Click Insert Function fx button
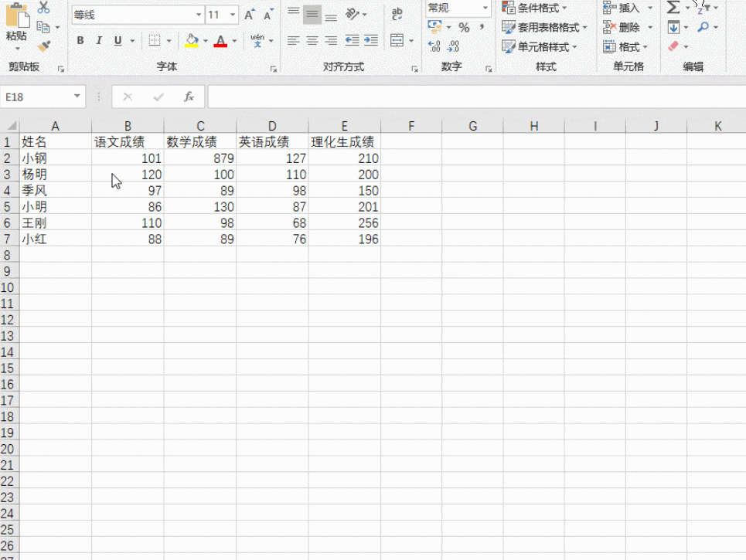Image resolution: width=746 pixels, height=560 pixels. (x=189, y=97)
